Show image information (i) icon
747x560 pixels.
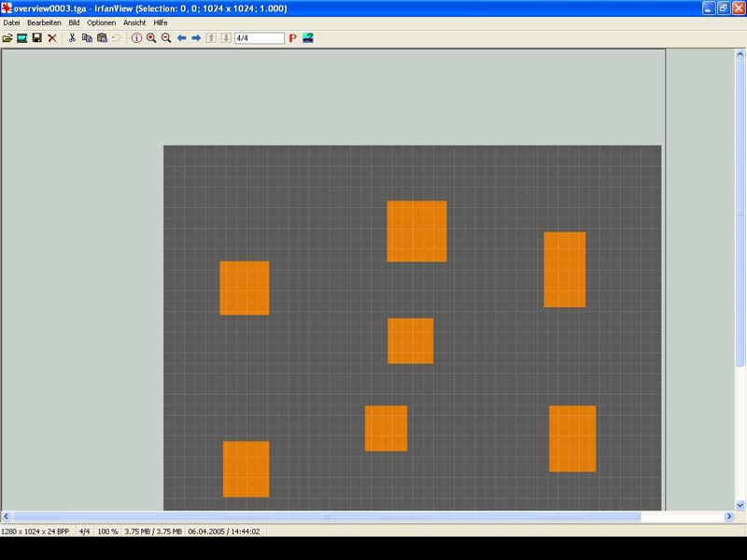(x=136, y=38)
